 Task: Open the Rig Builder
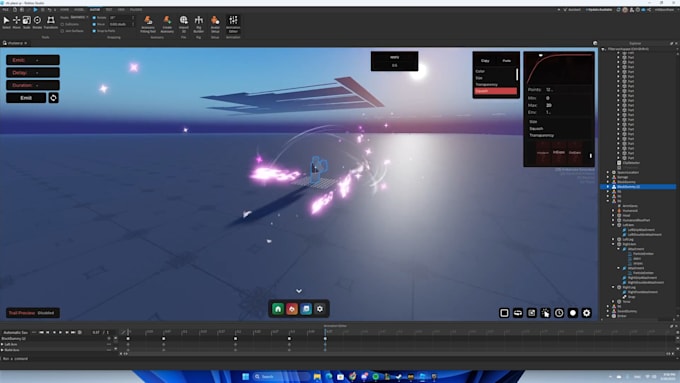click(199, 24)
